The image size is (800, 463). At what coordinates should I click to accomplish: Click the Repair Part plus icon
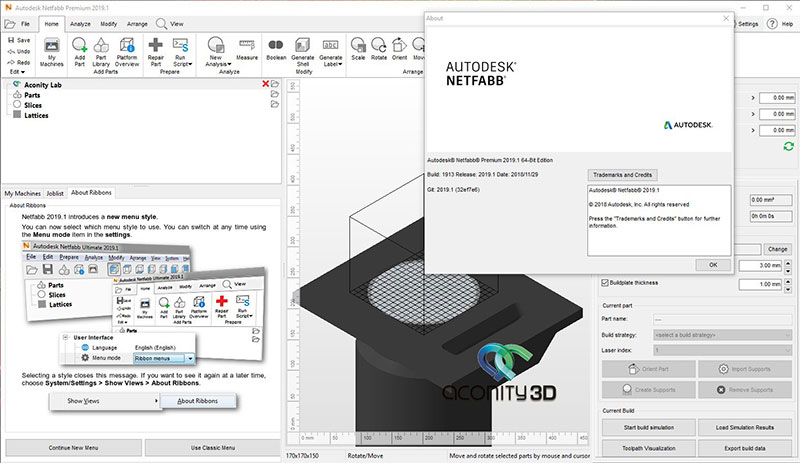[x=156, y=45]
